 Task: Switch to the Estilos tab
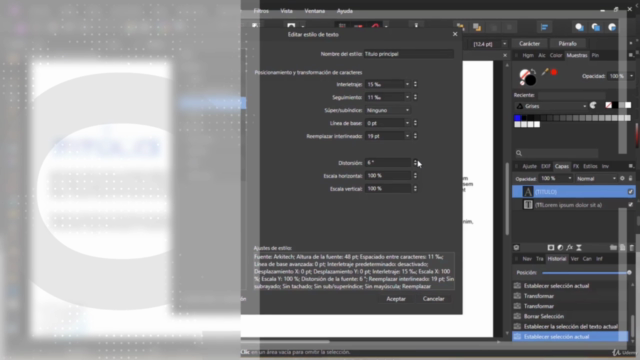590,166
